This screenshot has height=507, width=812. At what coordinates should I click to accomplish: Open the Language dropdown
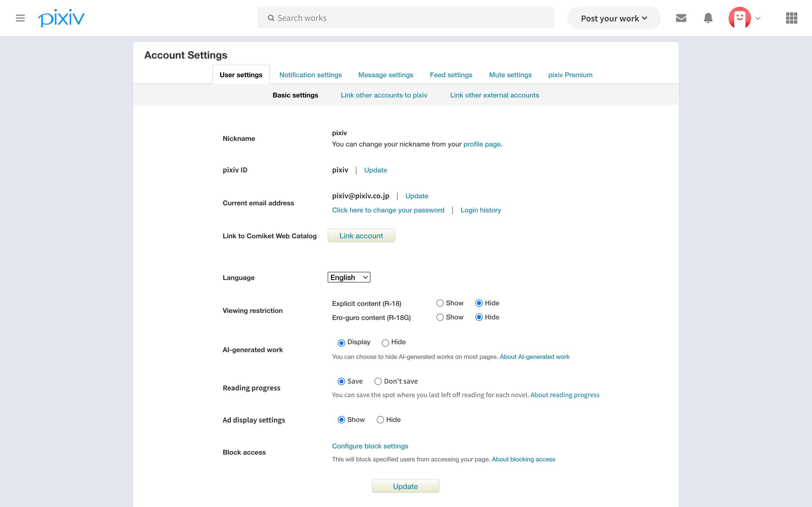348,277
